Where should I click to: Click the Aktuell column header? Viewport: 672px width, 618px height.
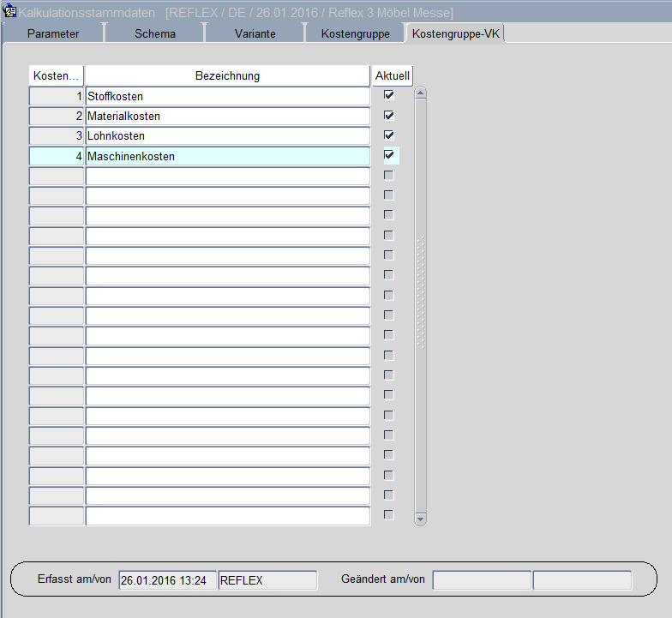393,75
